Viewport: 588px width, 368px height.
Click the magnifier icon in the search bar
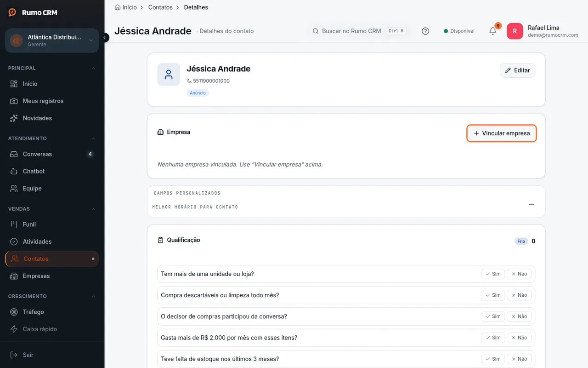click(316, 31)
